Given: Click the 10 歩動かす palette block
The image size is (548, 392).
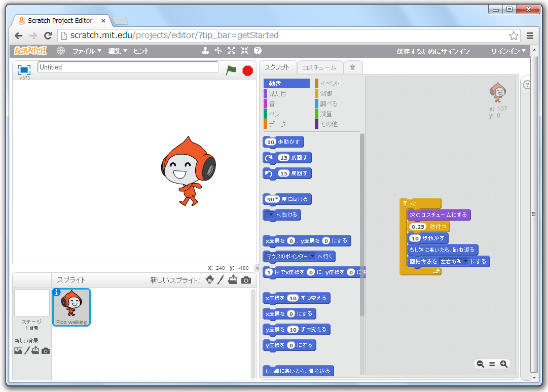Looking at the screenshot, I should 283,141.
